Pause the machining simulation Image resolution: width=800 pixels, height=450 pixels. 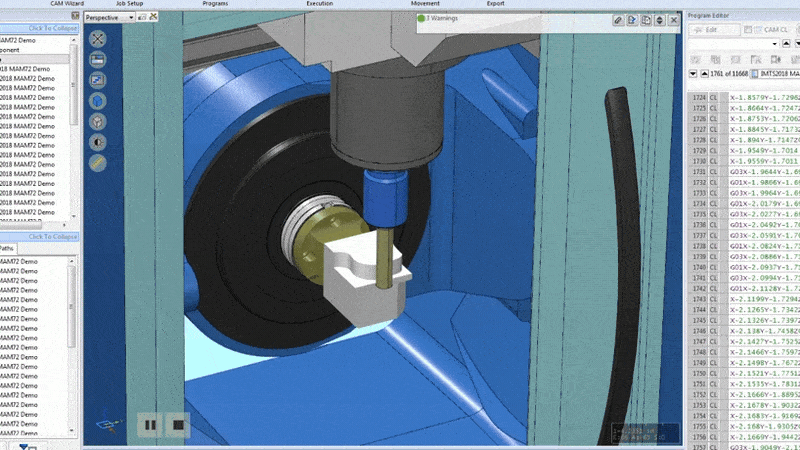[150, 425]
